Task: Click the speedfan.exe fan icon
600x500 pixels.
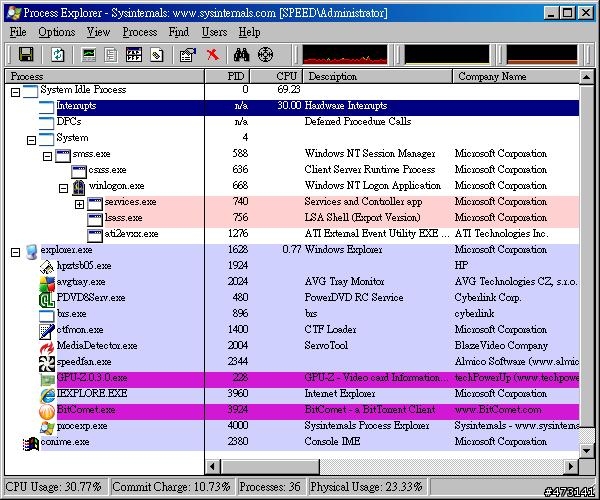Action: coord(46,362)
